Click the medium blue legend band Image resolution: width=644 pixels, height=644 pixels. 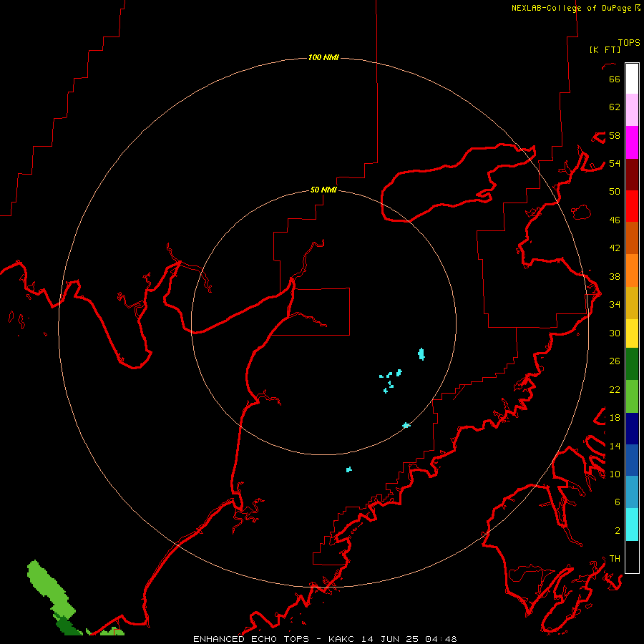[632, 460]
